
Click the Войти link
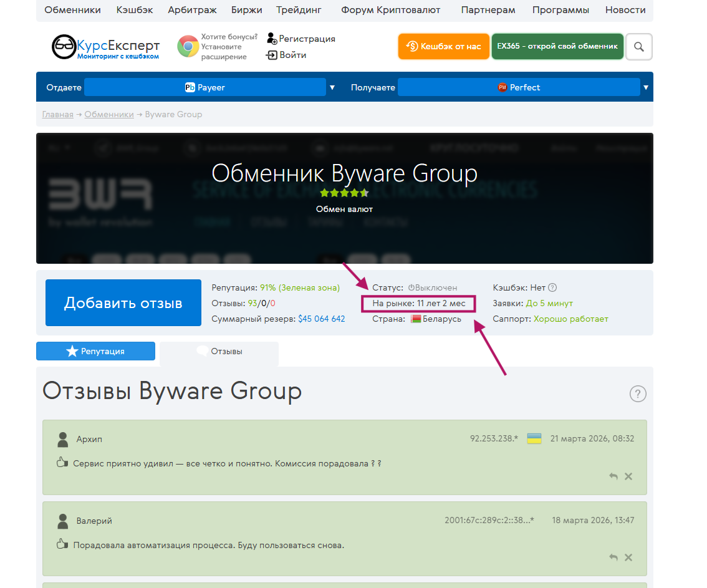tap(292, 55)
